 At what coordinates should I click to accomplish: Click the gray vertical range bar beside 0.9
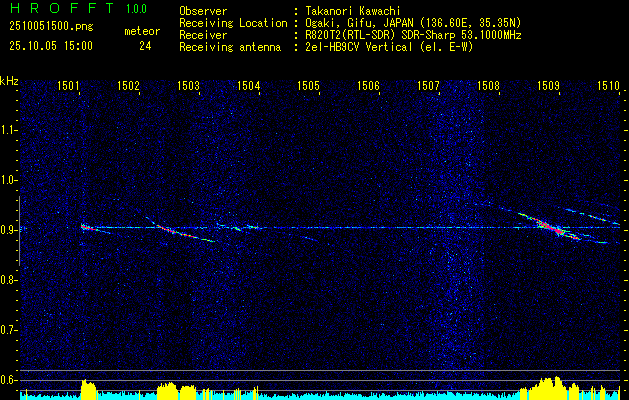(19, 231)
